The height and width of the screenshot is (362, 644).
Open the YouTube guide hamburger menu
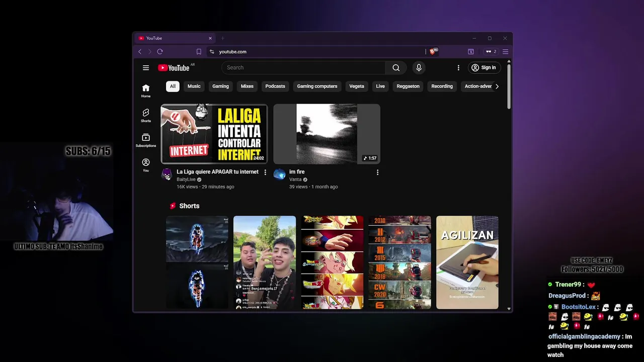coord(146,68)
